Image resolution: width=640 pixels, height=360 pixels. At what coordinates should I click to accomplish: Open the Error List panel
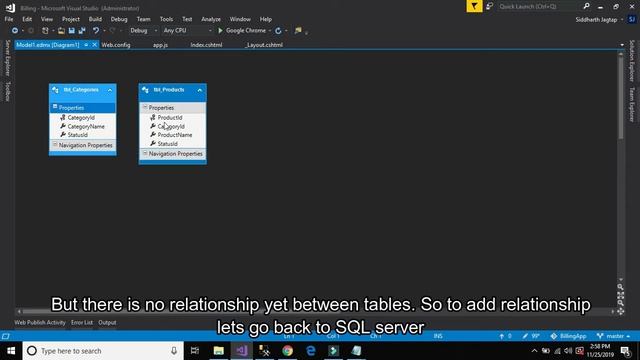(82, 322)
